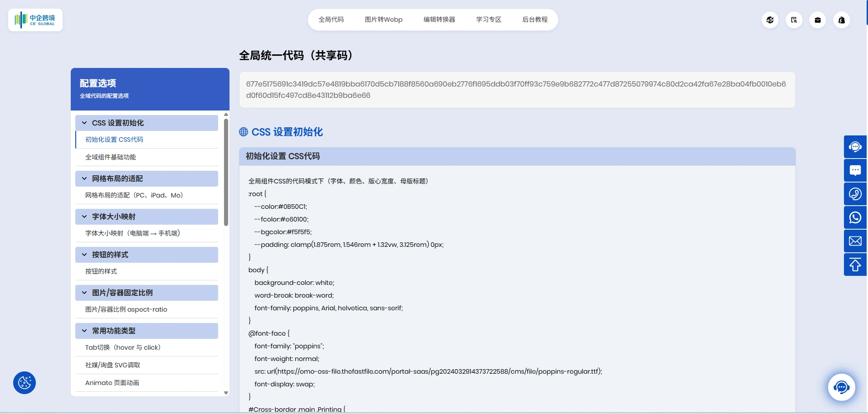Click the sidebar scrollbar down arrow
Viewport: 868px width, 414px height.
pos(226,393)
